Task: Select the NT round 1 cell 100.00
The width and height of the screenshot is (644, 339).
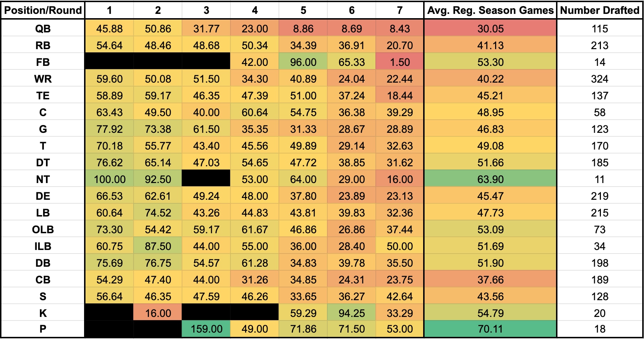Action: (x=109, y=179)
